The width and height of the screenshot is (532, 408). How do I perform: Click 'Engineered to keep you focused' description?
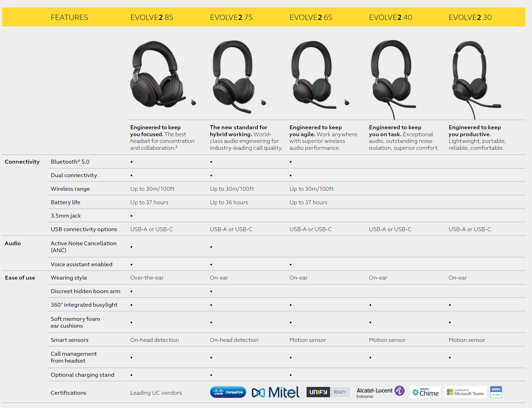[162, 137]
